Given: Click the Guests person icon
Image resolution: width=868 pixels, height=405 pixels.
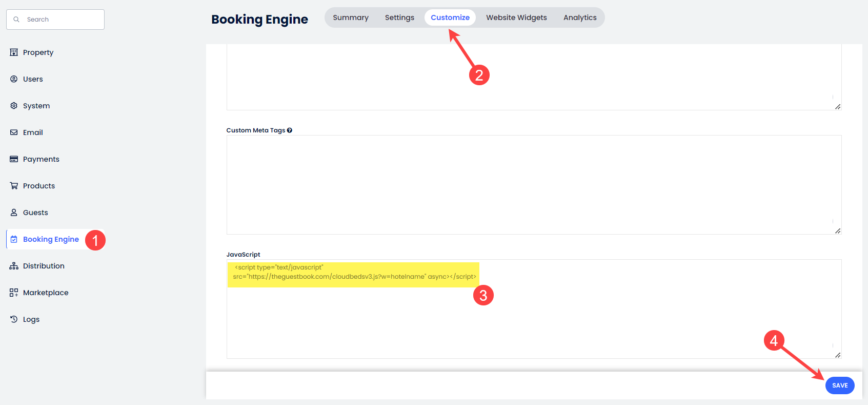Looking at the screenshot, I should tap(14, 213).
